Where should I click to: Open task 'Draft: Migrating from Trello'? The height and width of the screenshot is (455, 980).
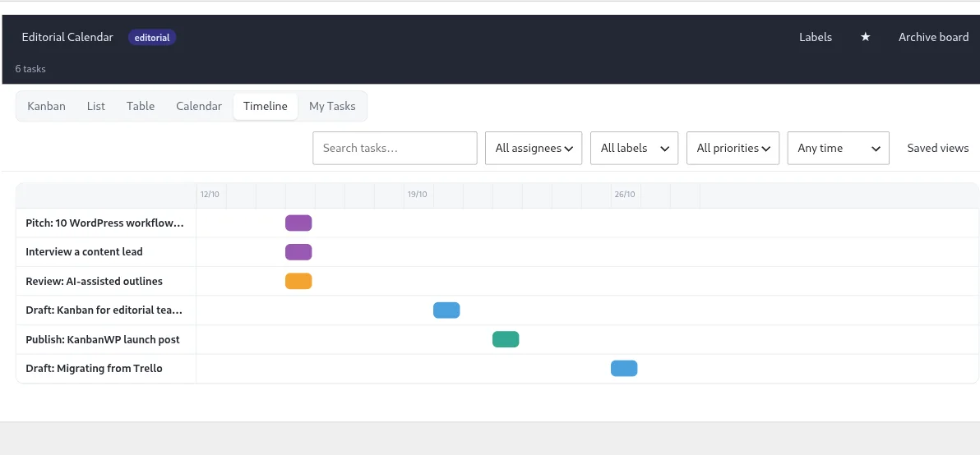tap(95, 368)
